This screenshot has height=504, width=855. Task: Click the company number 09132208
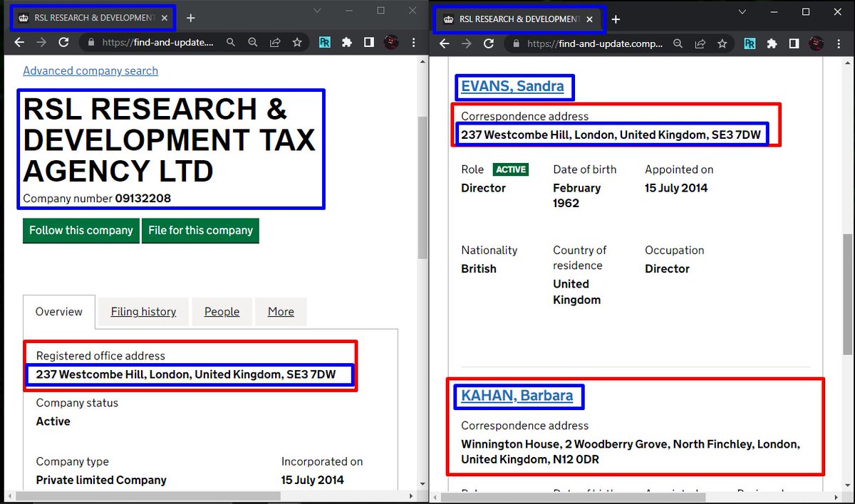142,198
